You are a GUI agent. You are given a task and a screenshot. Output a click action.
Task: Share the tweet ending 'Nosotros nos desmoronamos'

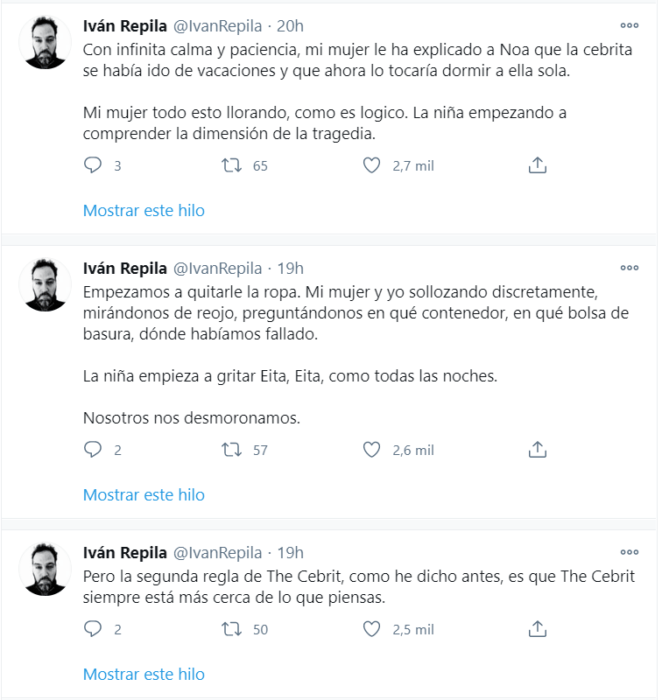coord(537,449)
